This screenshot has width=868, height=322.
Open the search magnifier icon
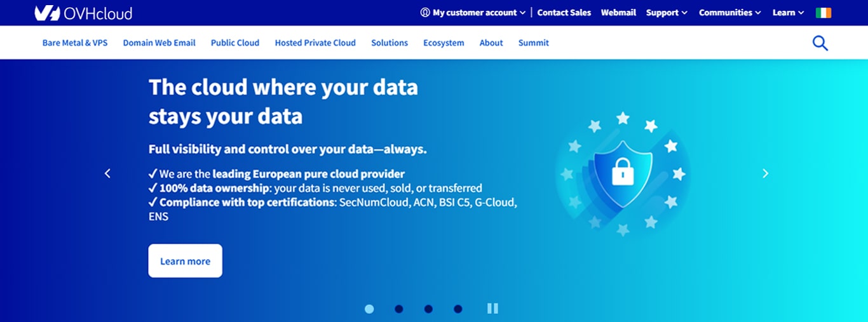(x=820, y=43)
